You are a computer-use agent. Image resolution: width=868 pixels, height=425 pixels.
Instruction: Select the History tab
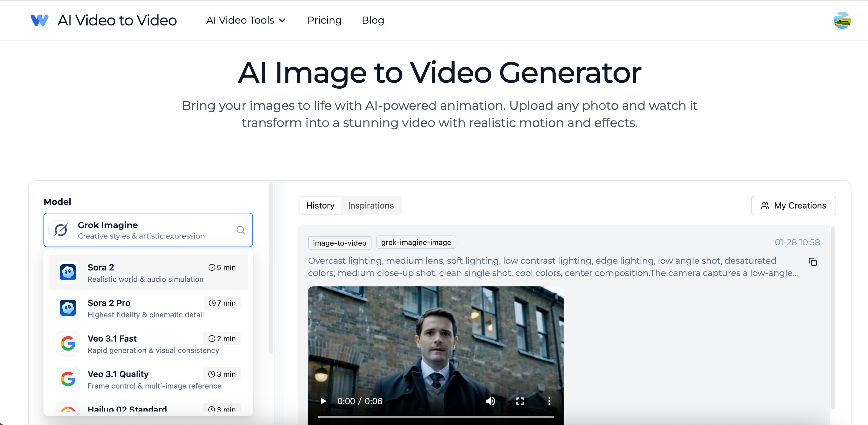coord(320,205)
